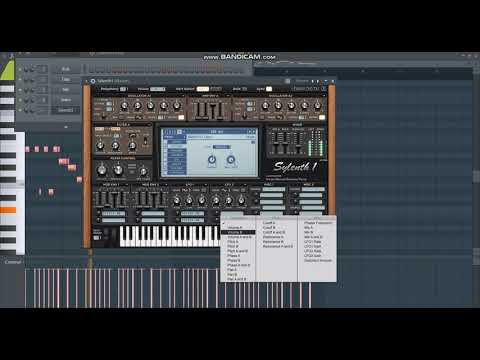Select Resonance A and B entry
The width and height of the screenshot is (480, 360).
[x=278, y=246]
